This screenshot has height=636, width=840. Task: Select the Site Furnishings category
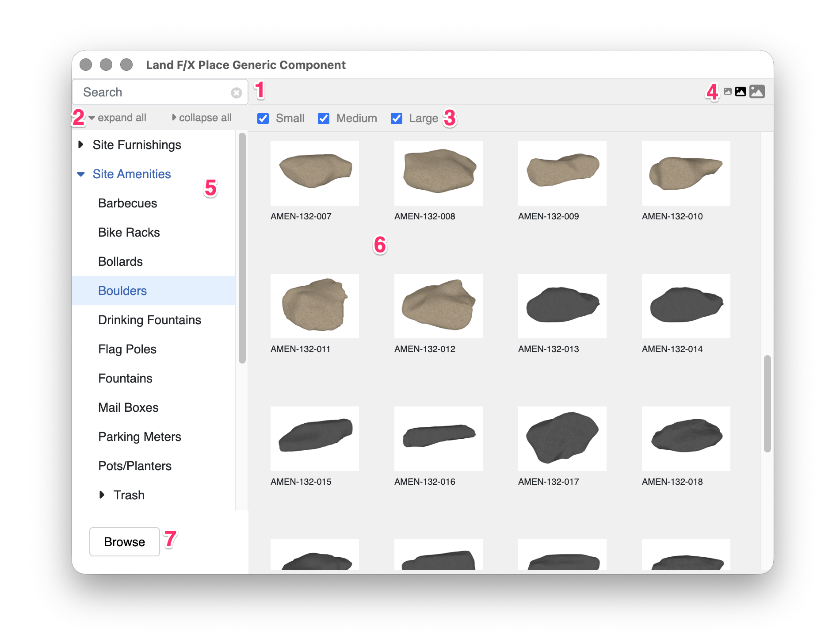coord(137,145)
